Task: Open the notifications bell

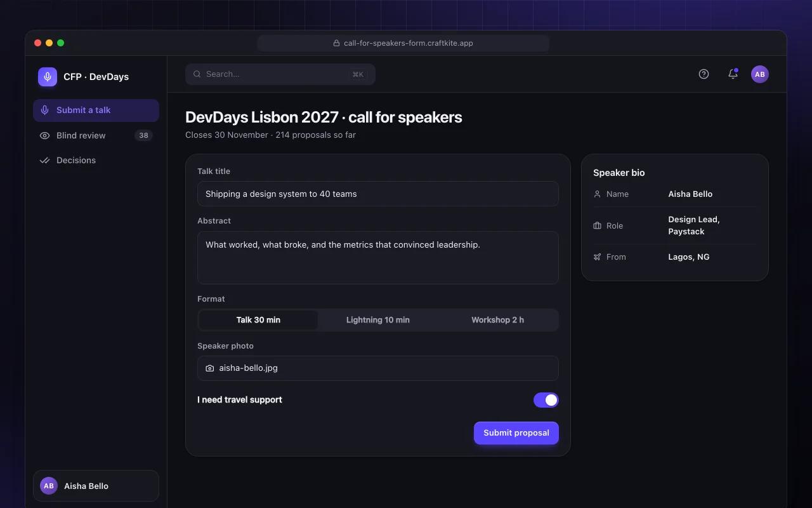Action: [733, 74]
